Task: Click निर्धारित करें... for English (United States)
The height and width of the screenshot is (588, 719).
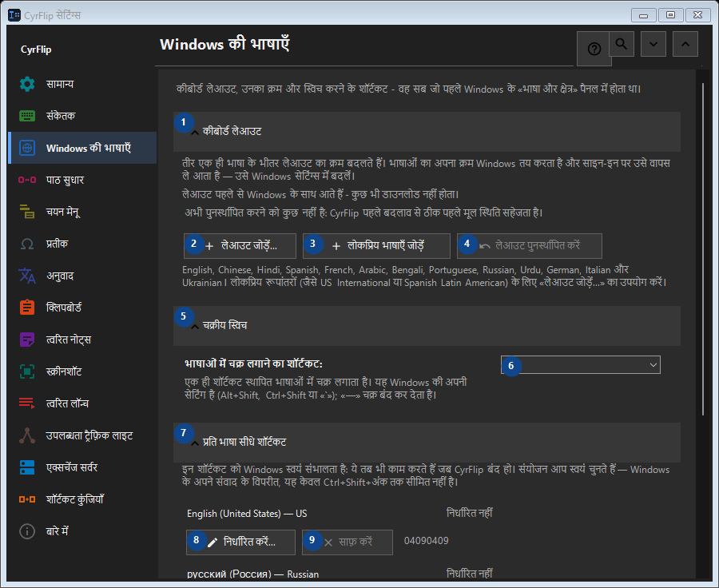Action: [240, 542]
